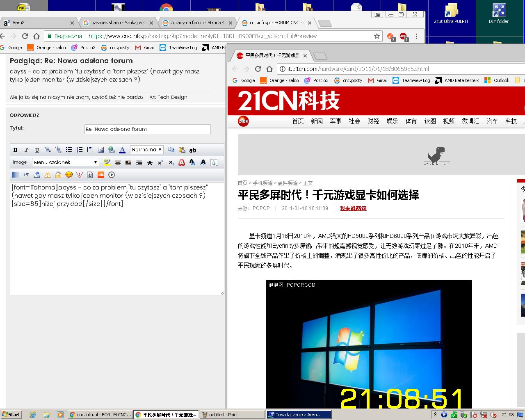
Task: Open the Menu czcionek font dropdown
Action: pos(66,162)
